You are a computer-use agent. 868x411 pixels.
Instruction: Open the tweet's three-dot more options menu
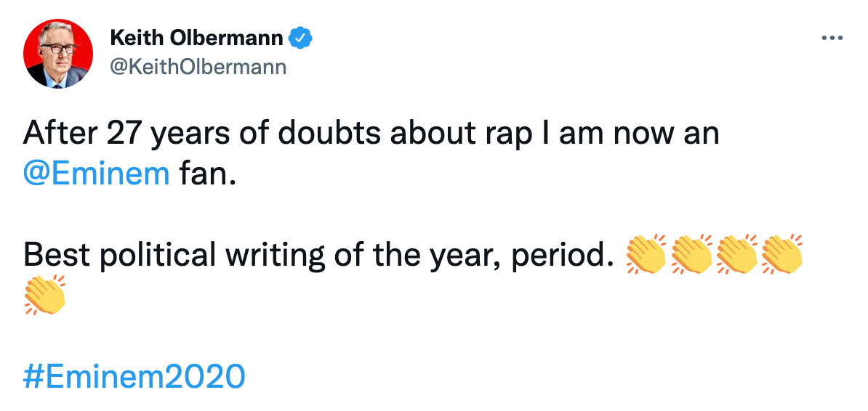click(x=831, y=38)
